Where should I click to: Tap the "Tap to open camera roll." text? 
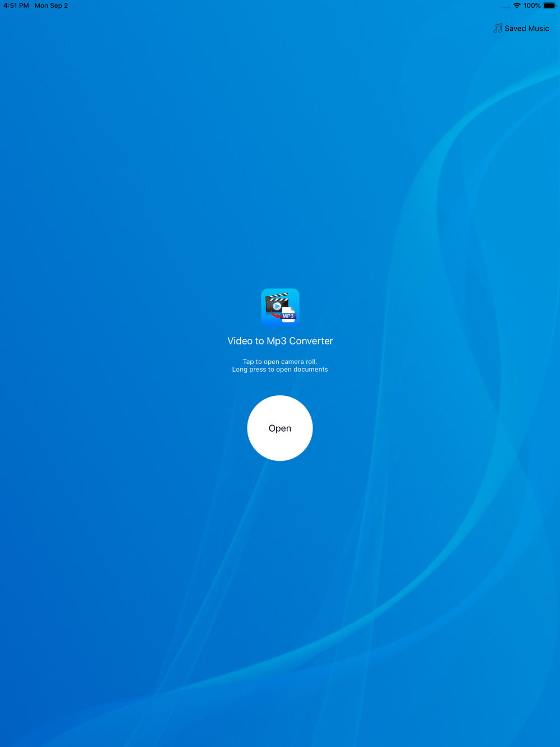[x=280, y=362]
